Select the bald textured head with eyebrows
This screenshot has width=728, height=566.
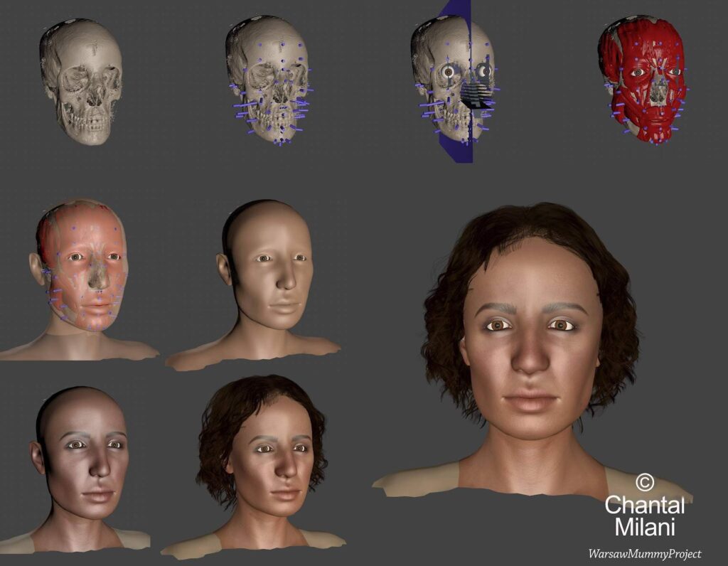pos(77,469)
